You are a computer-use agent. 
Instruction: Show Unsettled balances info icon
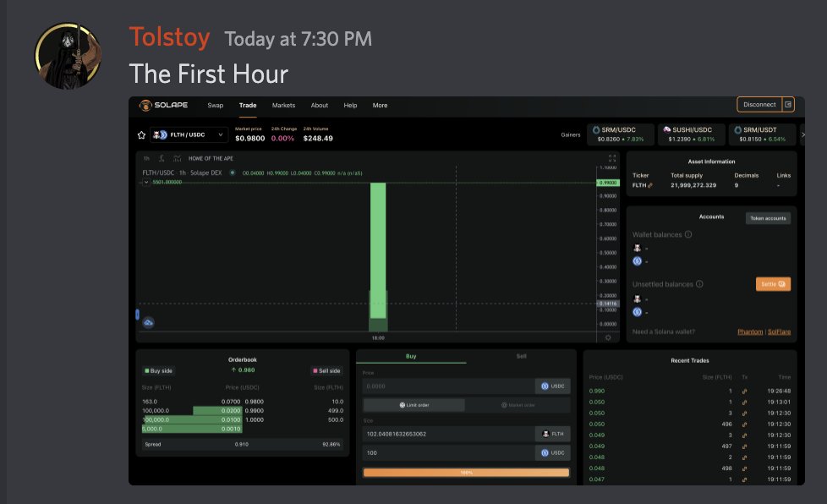[x=699, y=284]
